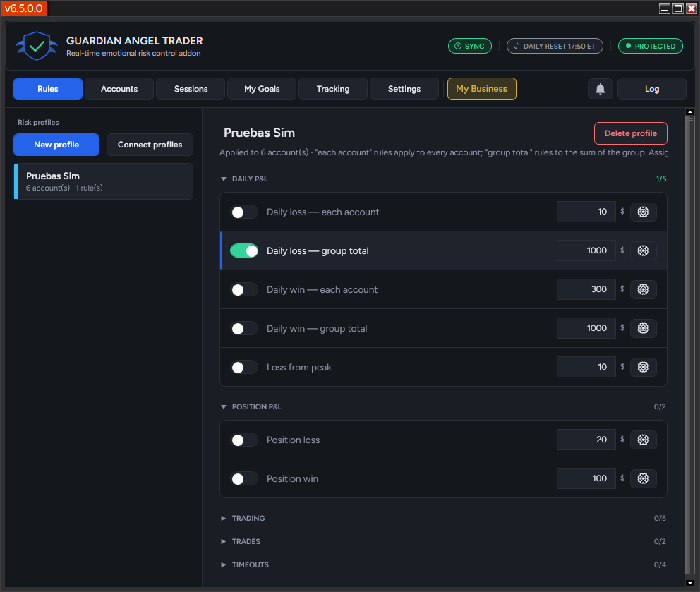Screen dimensions: 700x592
Task: Click the Guardian Angel shield logo
Action: pyautogui.click(x=37, y=46)
